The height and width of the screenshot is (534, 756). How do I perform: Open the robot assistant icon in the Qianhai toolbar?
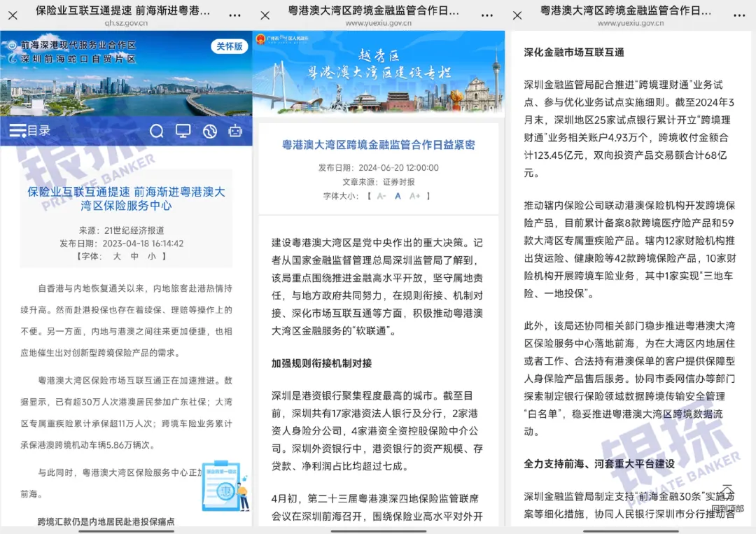(x=235, y=131)
